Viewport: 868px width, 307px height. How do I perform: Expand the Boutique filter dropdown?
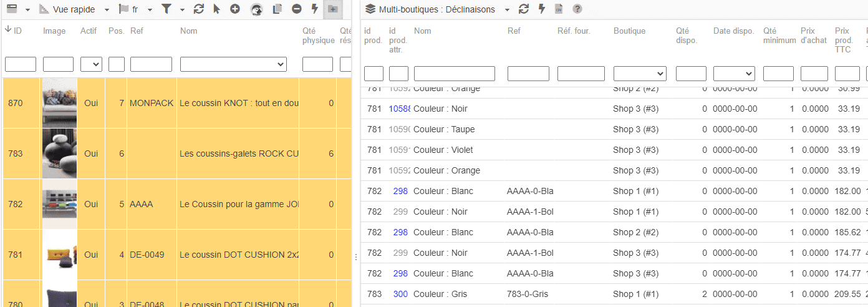pyautogui.click(x=640, y=74)
